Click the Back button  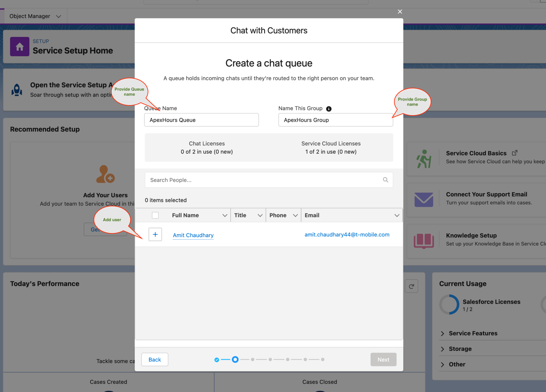pos(155,359)
